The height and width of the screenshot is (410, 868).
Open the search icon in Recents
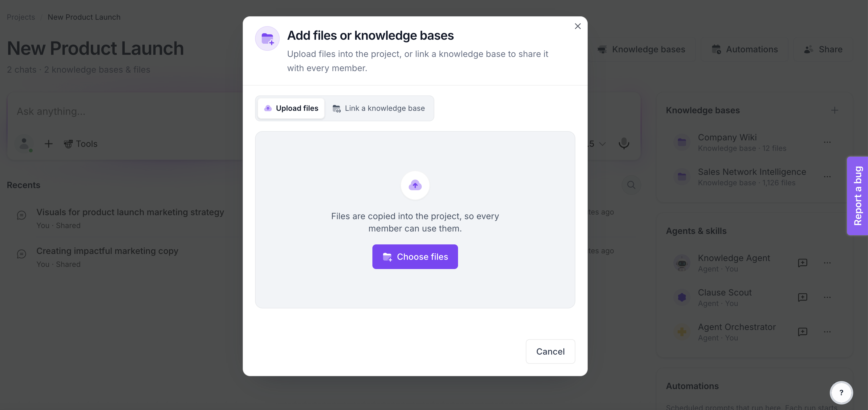coord(631,185)
